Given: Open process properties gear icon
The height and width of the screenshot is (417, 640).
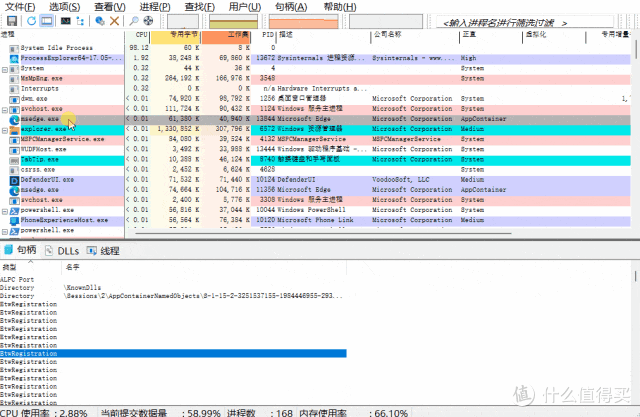Looking at the screenshot, I should [100, 21].
